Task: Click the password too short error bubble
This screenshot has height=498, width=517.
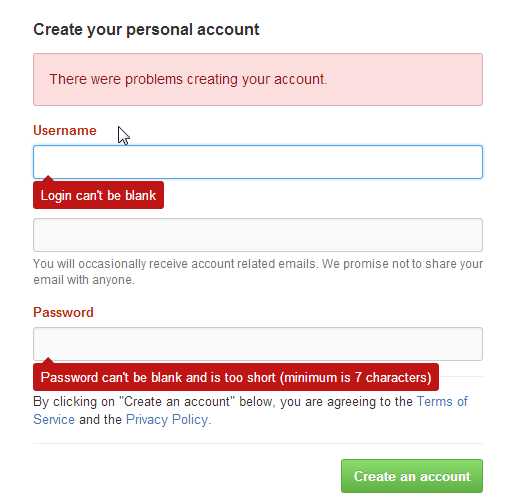Action: 236,377
